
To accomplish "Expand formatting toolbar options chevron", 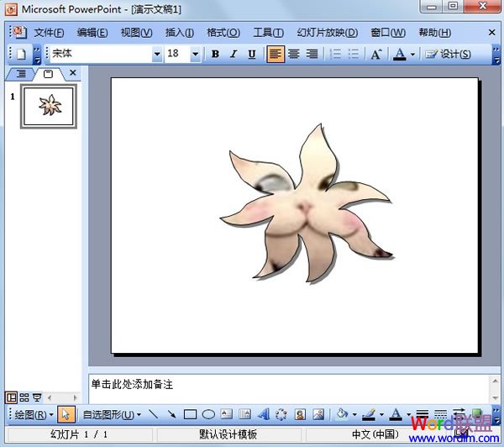I will click(496, 55).
